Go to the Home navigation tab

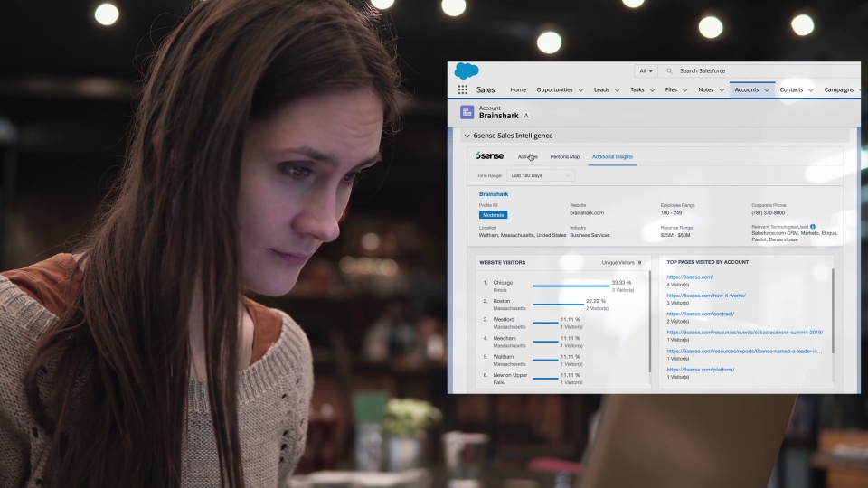pos(518,90)
